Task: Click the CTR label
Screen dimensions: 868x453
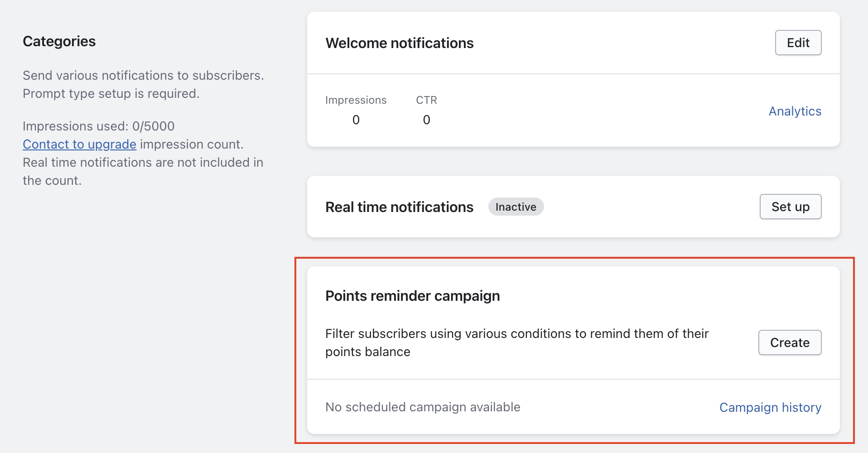Action: click(426, 100)
